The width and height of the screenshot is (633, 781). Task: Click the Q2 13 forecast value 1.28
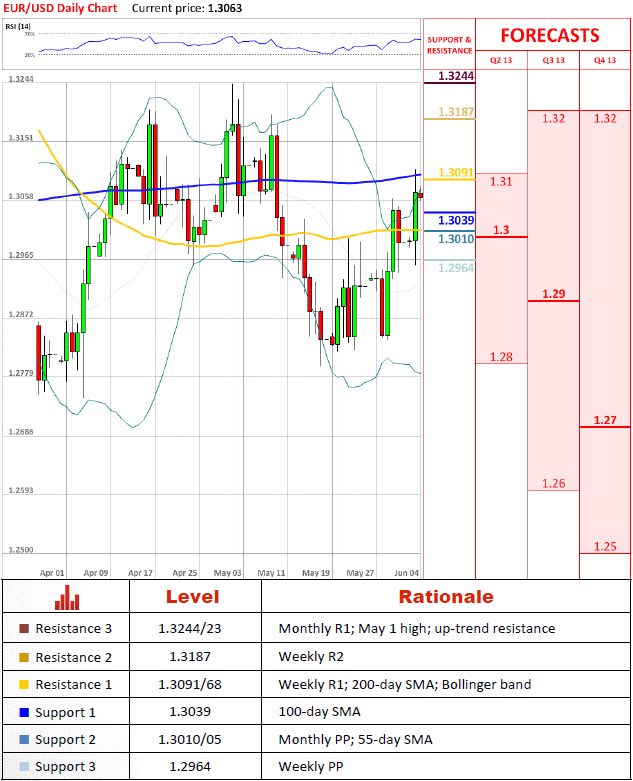(x=501, y=357)
